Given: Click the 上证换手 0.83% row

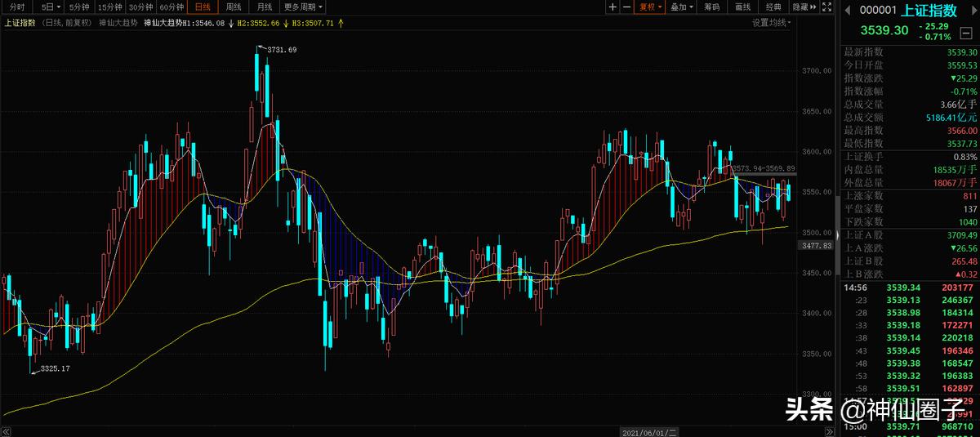Looking at the screenshot, I should pos(910,157).
